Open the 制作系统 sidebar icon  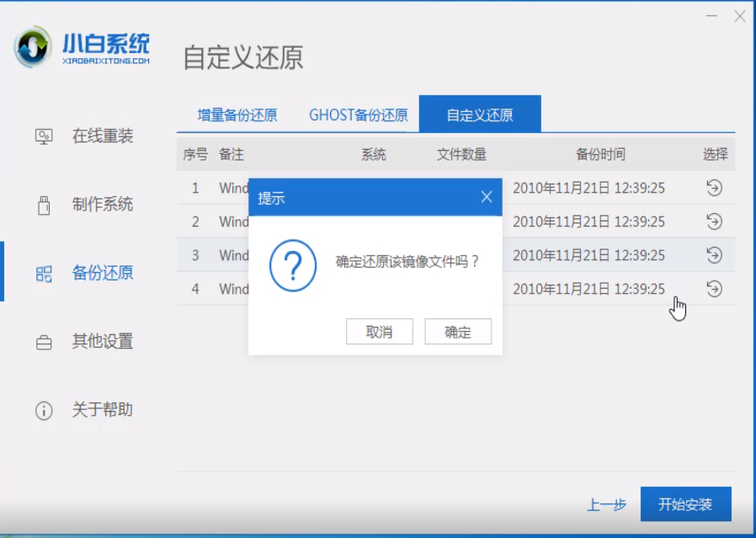[45, 204]
